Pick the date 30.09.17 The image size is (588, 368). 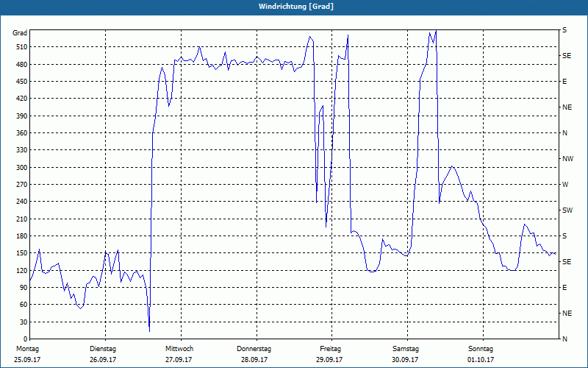coord(405,360)
